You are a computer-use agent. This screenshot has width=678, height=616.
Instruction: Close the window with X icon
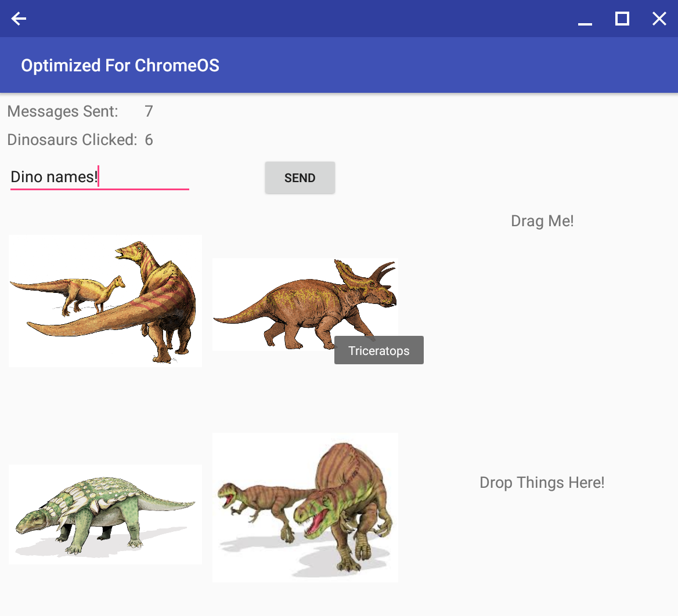pos(659,19)
